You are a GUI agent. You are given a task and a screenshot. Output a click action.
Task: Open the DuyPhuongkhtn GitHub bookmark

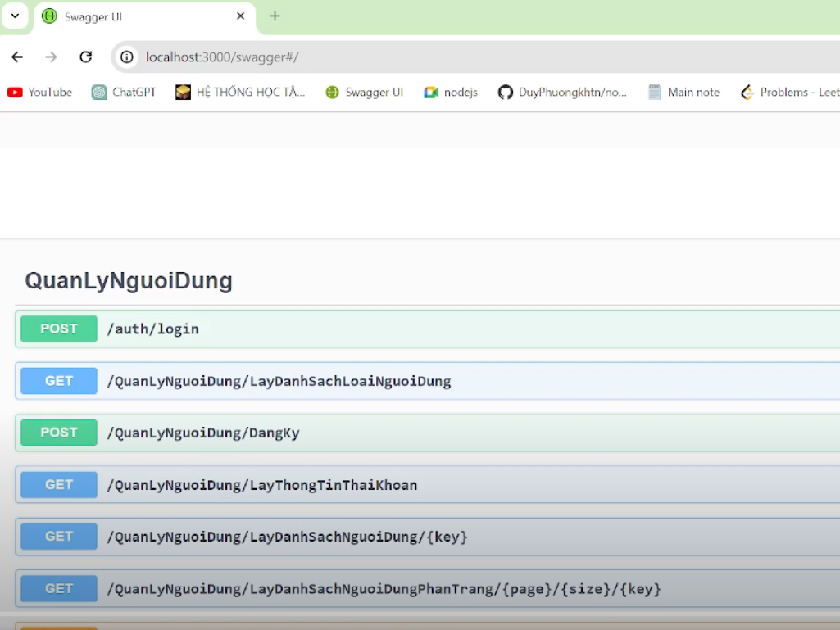(x=562, y=93)
